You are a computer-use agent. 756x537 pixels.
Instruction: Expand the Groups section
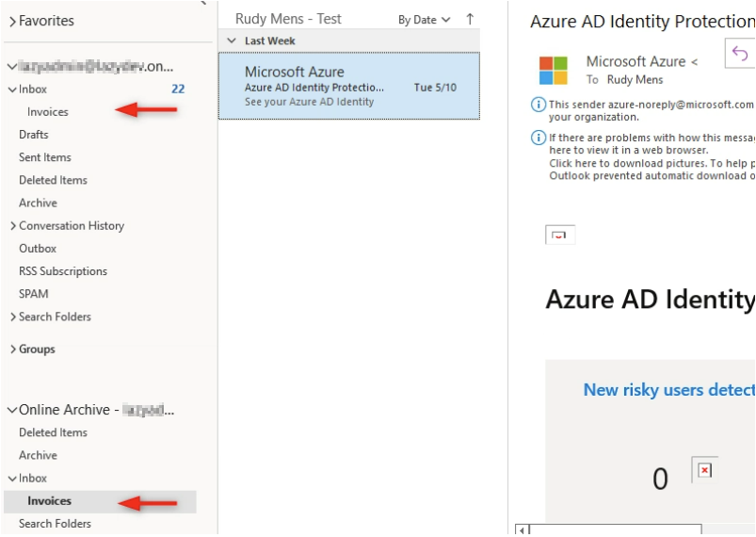click(13, 350)
